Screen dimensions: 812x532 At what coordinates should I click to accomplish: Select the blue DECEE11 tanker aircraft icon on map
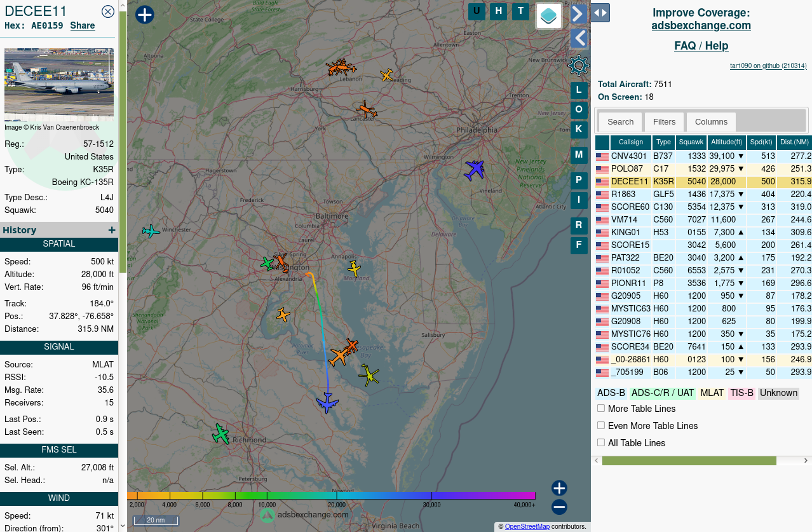click(x=327, y=402)
